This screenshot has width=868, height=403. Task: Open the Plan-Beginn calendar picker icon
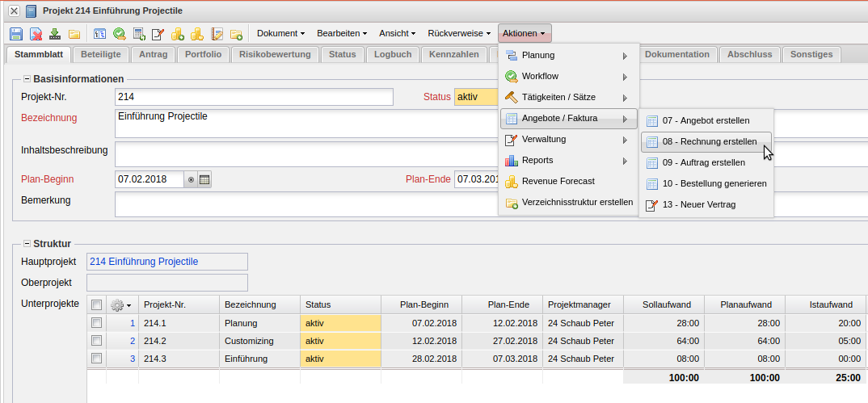[x=204, y=179]
